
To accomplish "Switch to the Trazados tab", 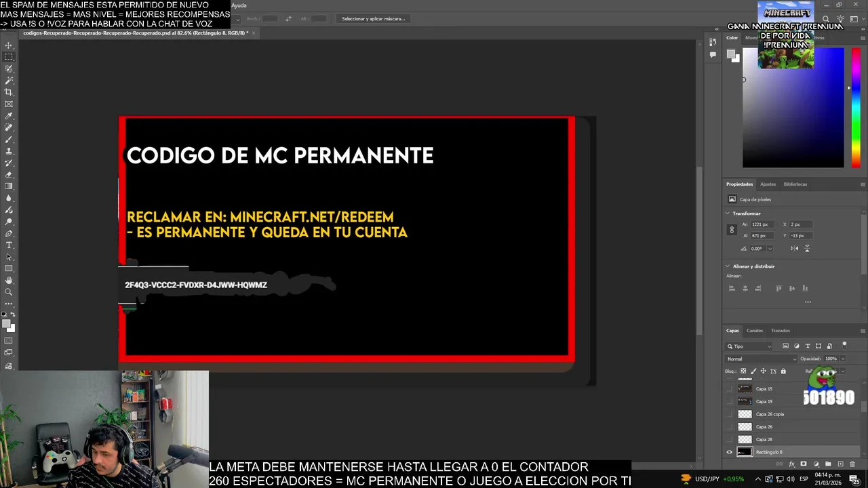I will pos(781,331).
